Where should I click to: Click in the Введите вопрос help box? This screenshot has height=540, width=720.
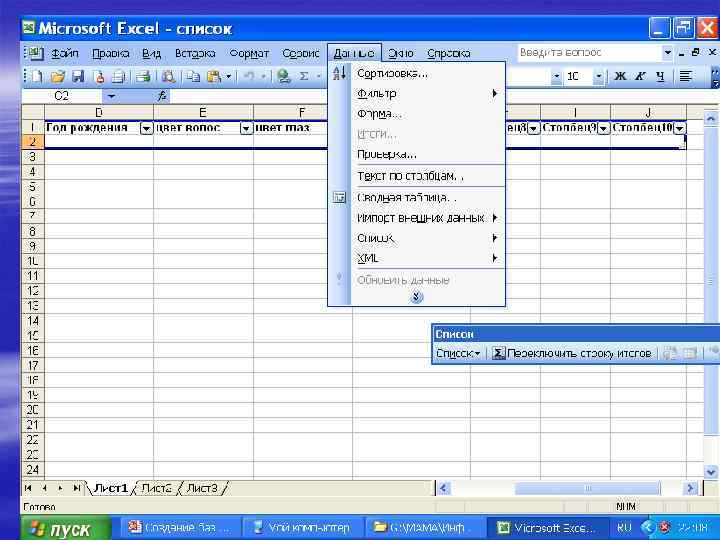590,53
